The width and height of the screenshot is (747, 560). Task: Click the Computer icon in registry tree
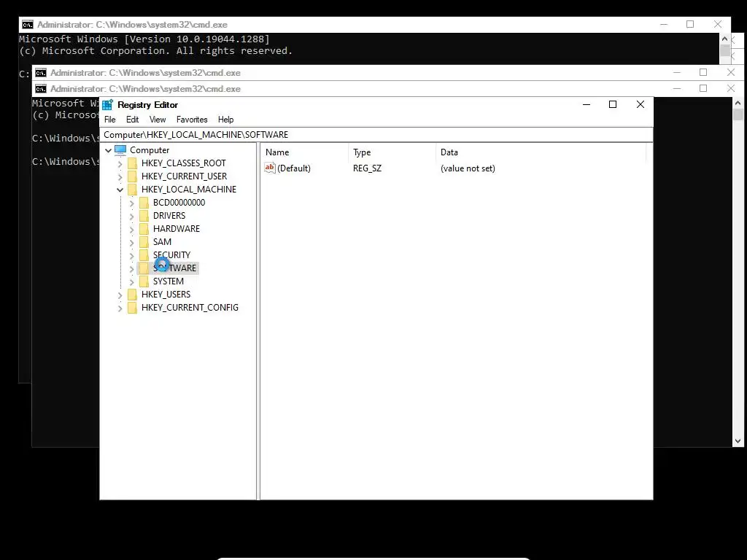pyautogui.click(x=120, y=150)
